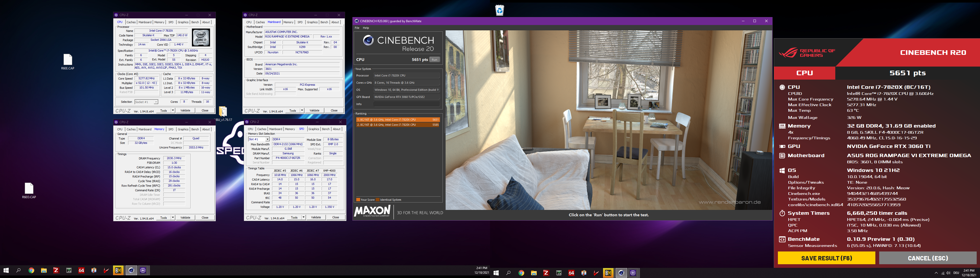Select the R6EO.CAP file on the desktop
Image resolution: width=980 pixels, height=278 pixels.
pos(29,191)
